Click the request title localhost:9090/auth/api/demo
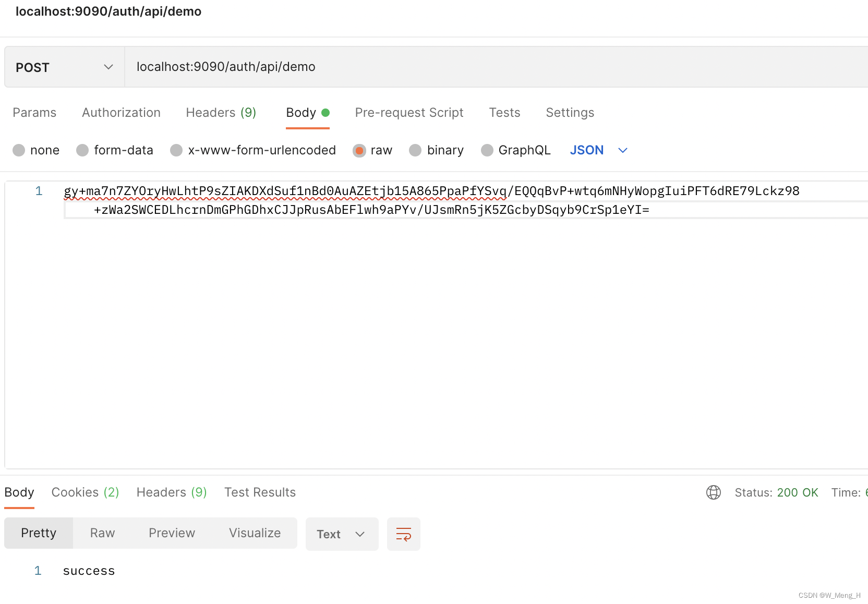 pyautogui.click(x=108, y=11)
